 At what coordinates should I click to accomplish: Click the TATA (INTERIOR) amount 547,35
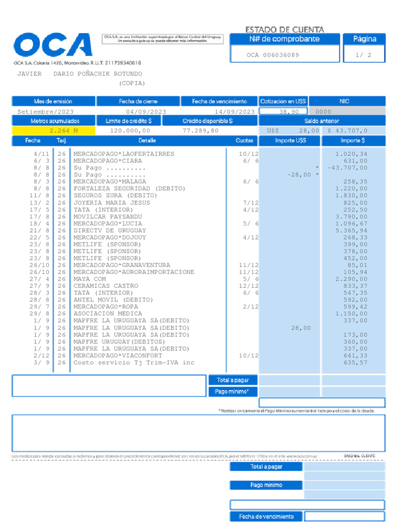355,293
